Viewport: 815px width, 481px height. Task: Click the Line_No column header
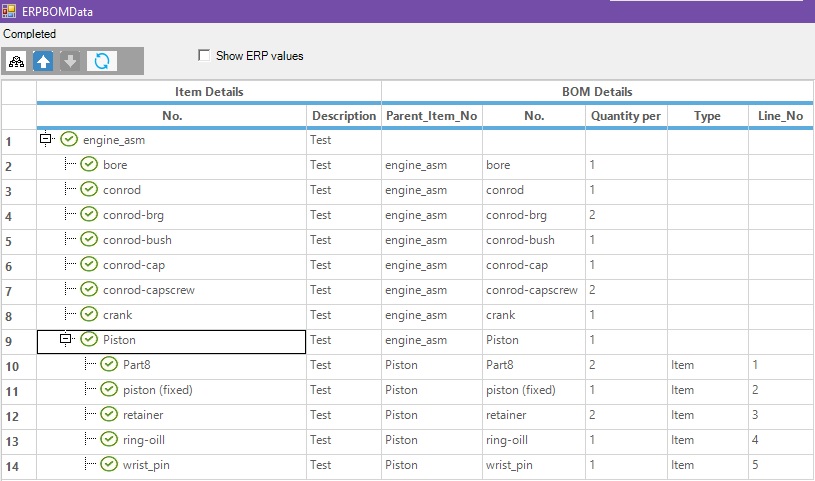pyautogui.click(x=780, y=116)
